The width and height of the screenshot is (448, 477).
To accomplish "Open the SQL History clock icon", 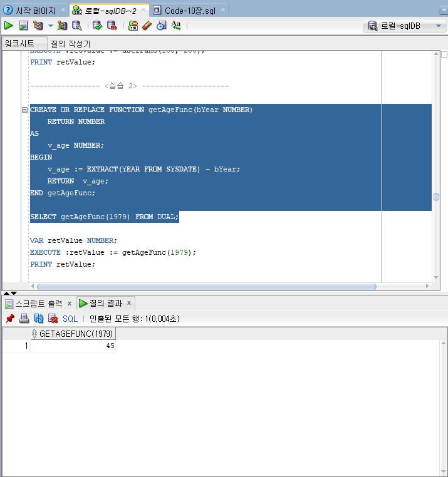I will (x=162, y=26).
